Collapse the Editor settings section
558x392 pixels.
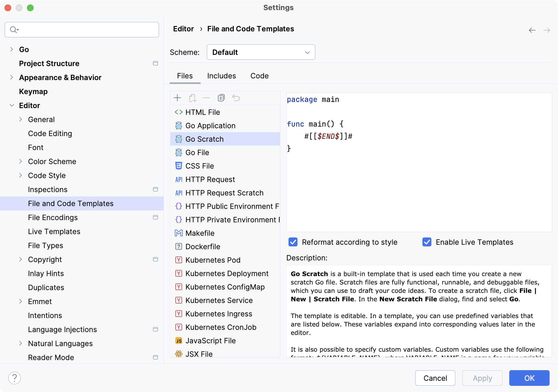tap(11, 105)
